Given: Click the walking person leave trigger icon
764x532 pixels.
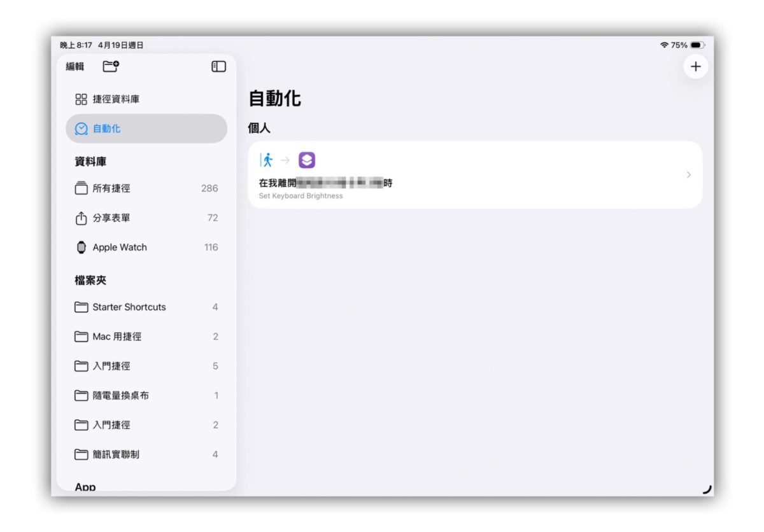Looking at the screenshot, I should [267, 160].
